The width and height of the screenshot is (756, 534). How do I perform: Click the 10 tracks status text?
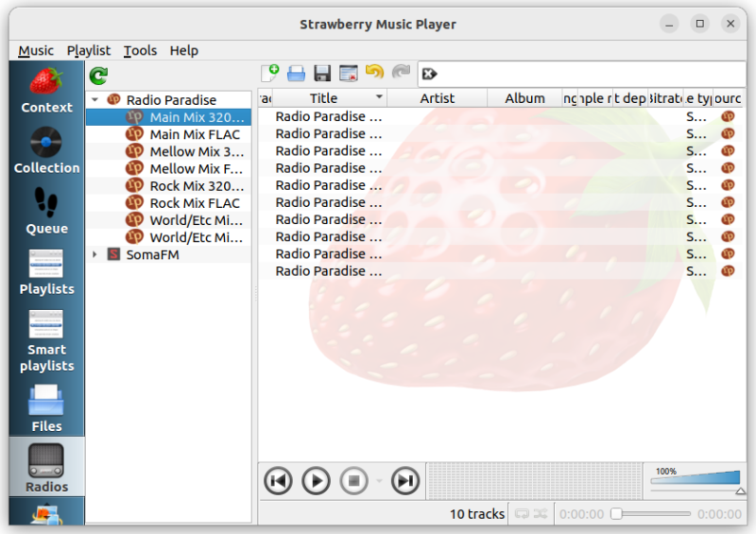point(477,514)
